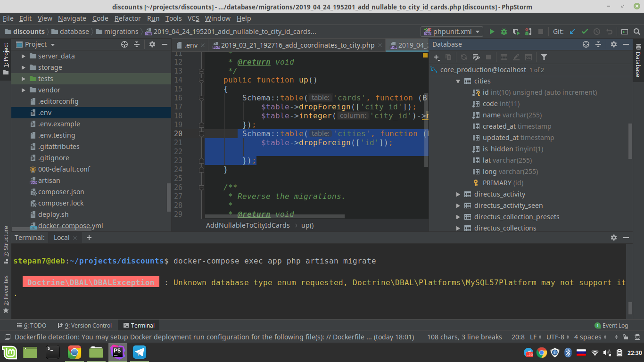This screenshot has width=644, height=362.
Task: Toggle the Favorites tool window
Action: click(6, 294)
